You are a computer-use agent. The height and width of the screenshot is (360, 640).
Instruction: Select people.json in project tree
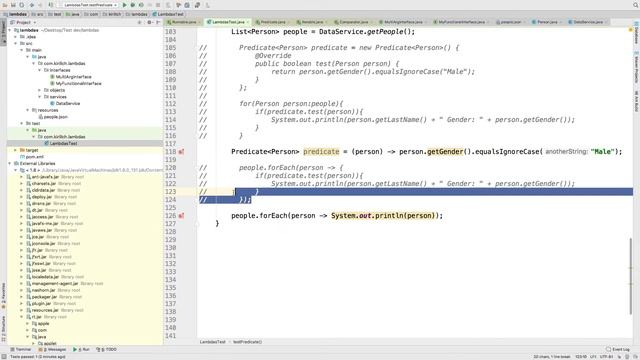point(56,117)
